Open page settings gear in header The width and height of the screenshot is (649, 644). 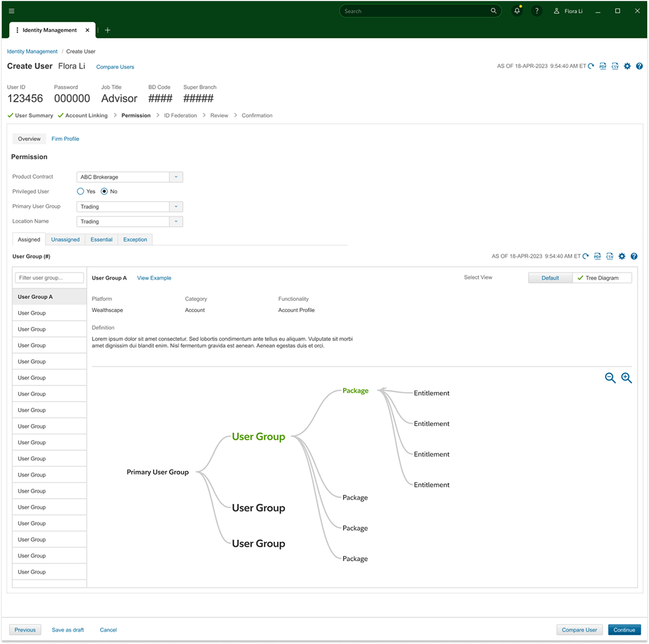pyautogui.click(x=627, y=66)
